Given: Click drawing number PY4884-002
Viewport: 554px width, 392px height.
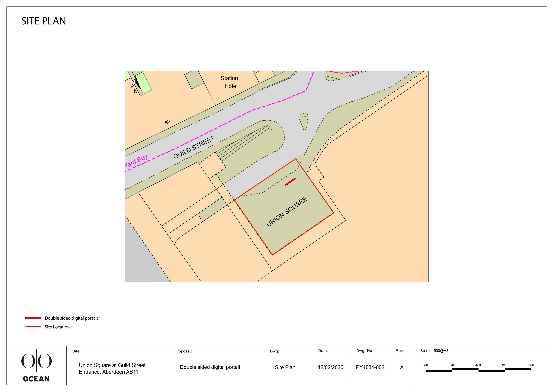Looking at the screenshot, I should click(370, 367).
